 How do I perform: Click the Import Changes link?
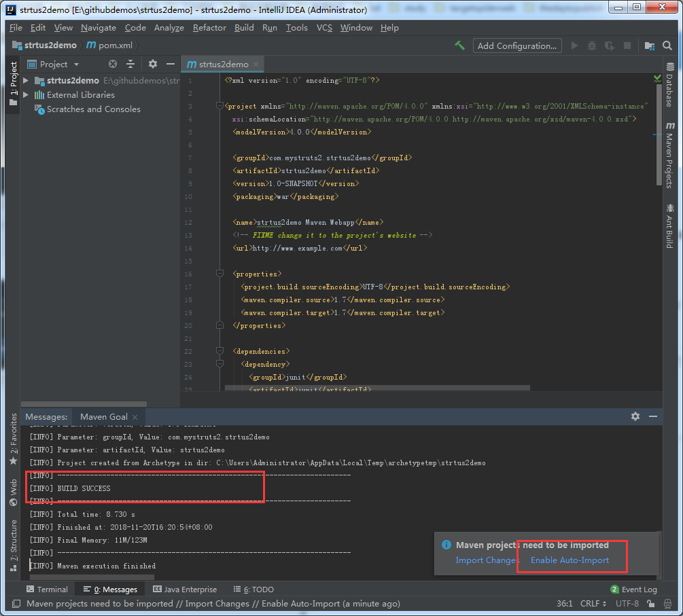point(486,560)
